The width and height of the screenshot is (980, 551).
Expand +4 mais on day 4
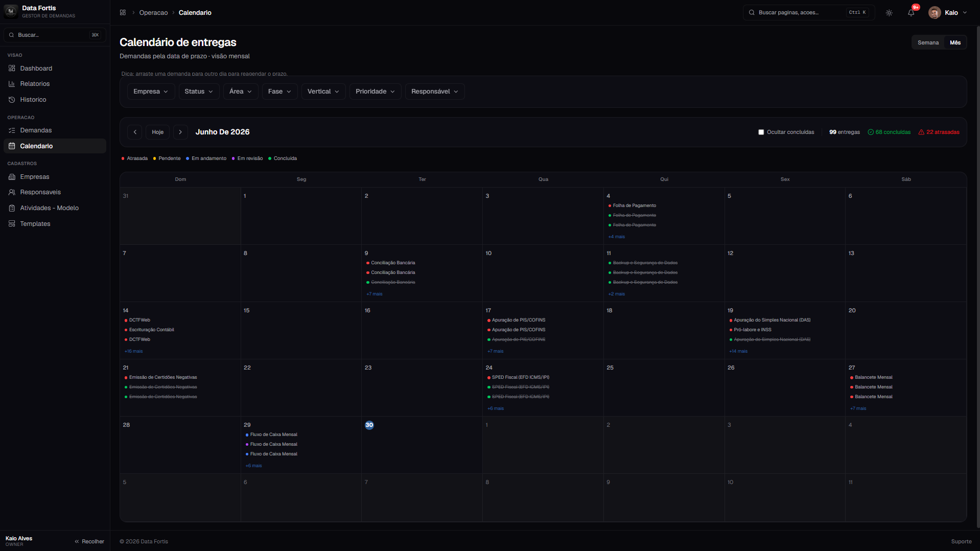616,237
